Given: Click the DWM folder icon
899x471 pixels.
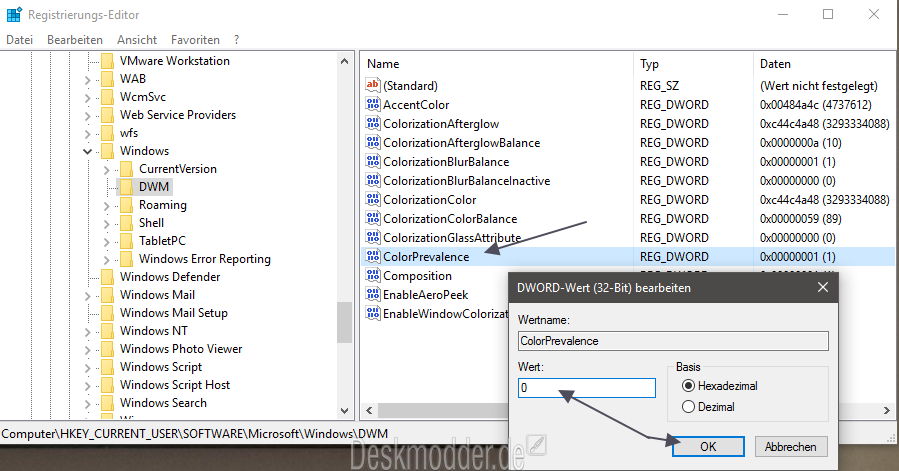Looking at the screenshot, I should (127, 186).
